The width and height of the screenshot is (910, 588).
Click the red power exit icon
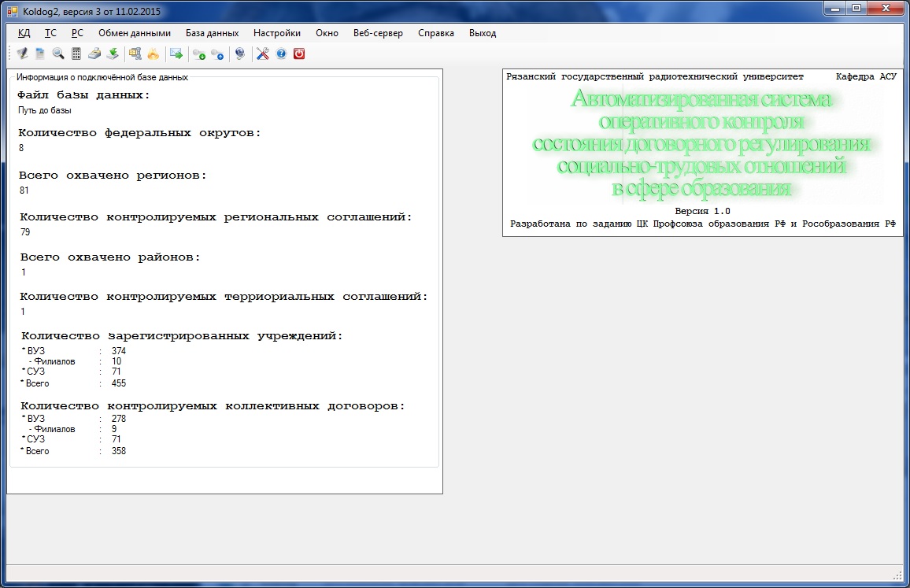[299, 54]
